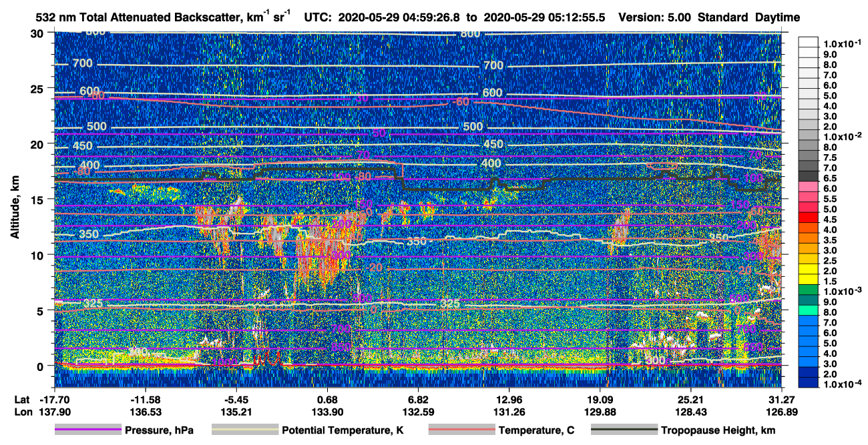Click the yellow colorbar swatch beside 1.5

809,279
